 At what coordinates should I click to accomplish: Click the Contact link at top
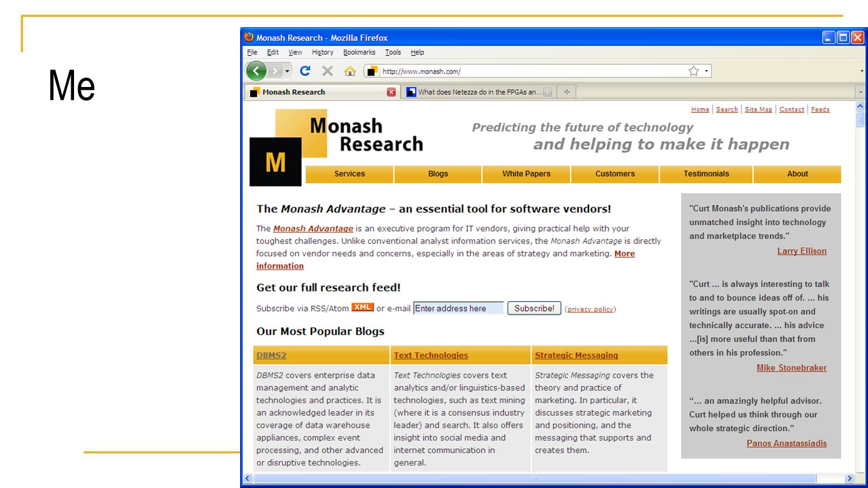point(792,110)
